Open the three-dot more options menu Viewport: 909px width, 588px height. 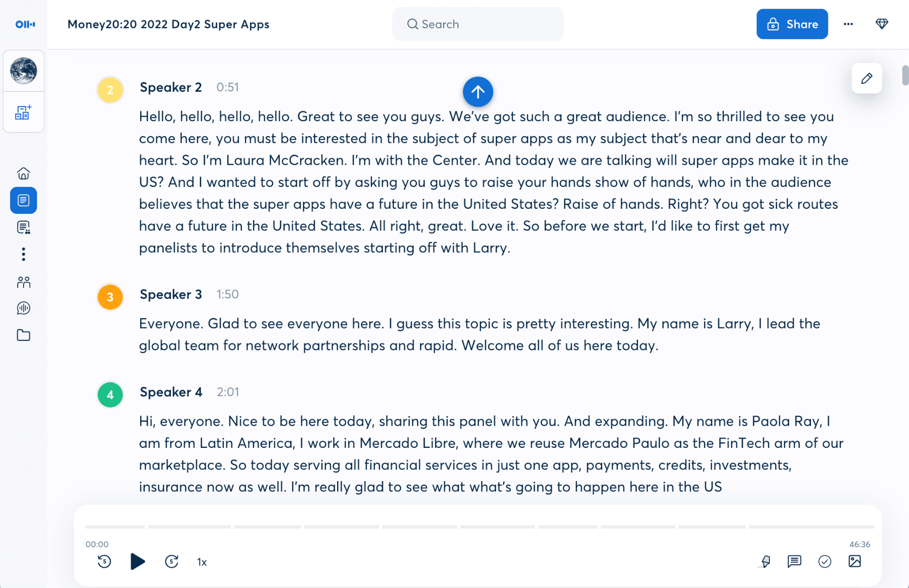(x=848, y=24)
